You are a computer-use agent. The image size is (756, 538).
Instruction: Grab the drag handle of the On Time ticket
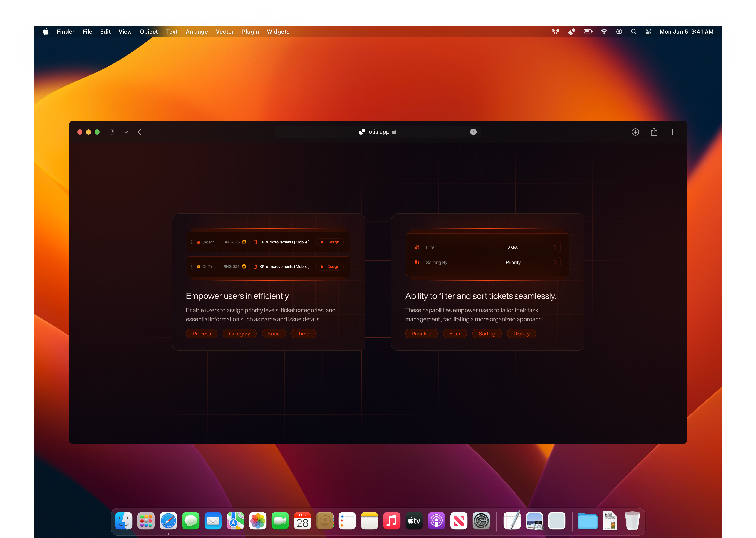pyautogui.click(x=192, y=267)
